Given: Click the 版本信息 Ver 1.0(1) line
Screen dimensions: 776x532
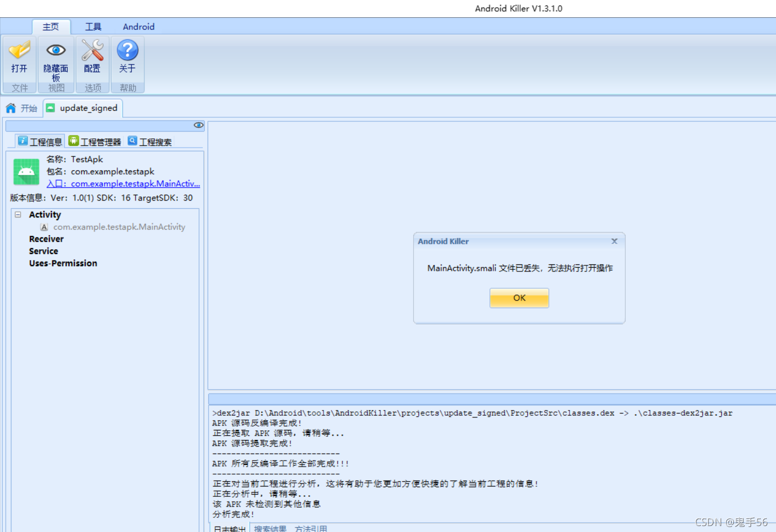Looking at the screenshot, I should pos(102,198).
